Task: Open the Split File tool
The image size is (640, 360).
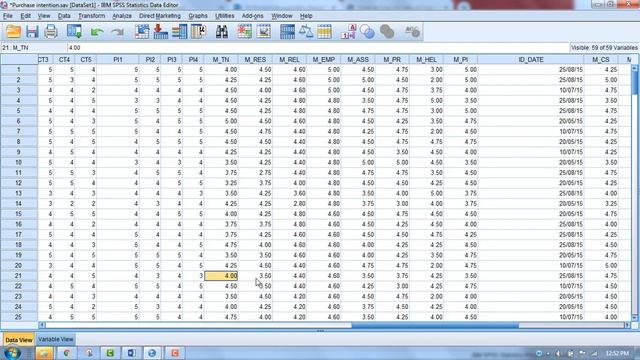Action: 287,31
